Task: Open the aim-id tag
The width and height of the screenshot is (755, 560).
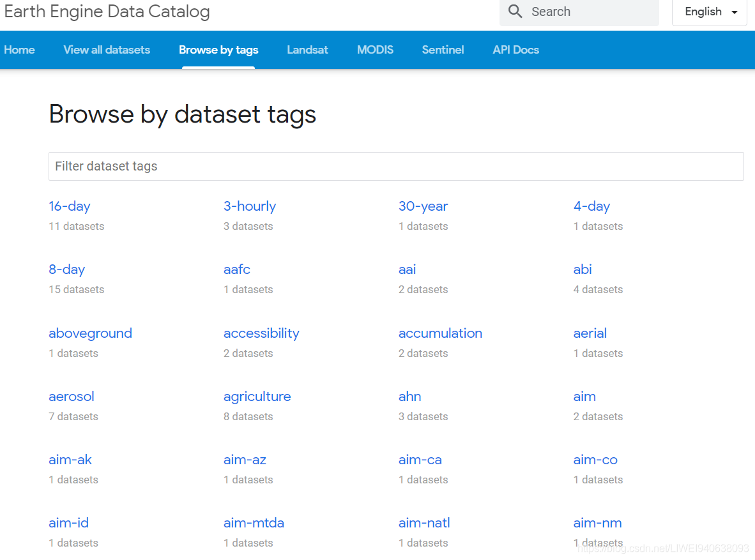Action: (x=69, y=522)
